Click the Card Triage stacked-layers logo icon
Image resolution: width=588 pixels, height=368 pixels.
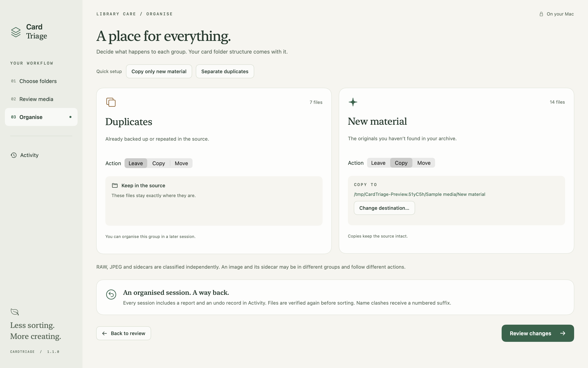(16, 32)
